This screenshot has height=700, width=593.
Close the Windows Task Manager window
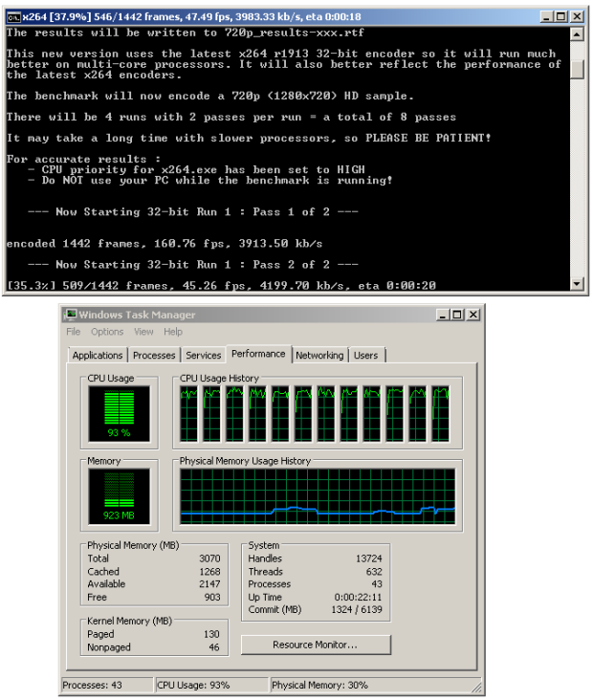(472, 315)
